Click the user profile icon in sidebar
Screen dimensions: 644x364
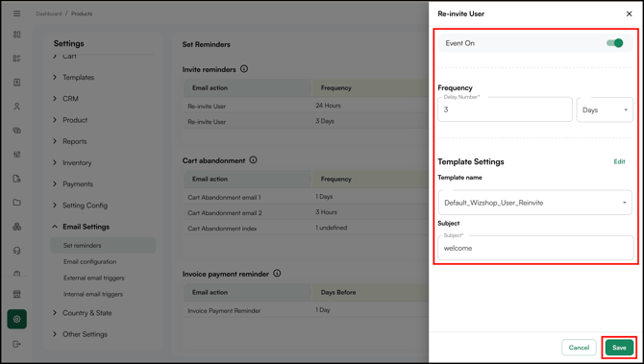pyautogui.click(x=17, y=107)
